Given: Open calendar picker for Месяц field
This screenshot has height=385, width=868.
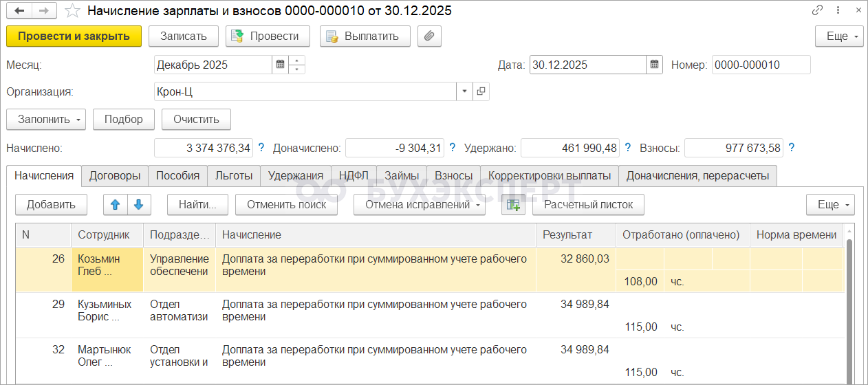Looking at the screenshot, I should pyautogui.click(x=280, y=65).
